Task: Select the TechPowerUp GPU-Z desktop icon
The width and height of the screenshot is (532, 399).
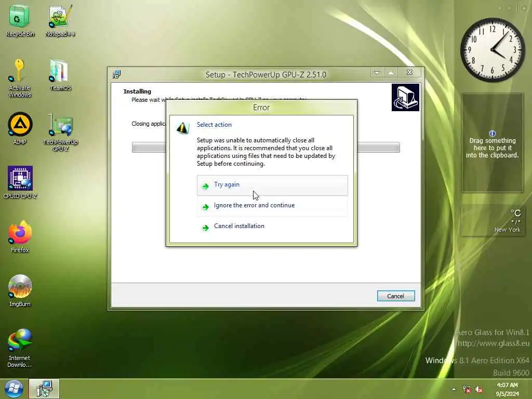Action: [60, 132]
